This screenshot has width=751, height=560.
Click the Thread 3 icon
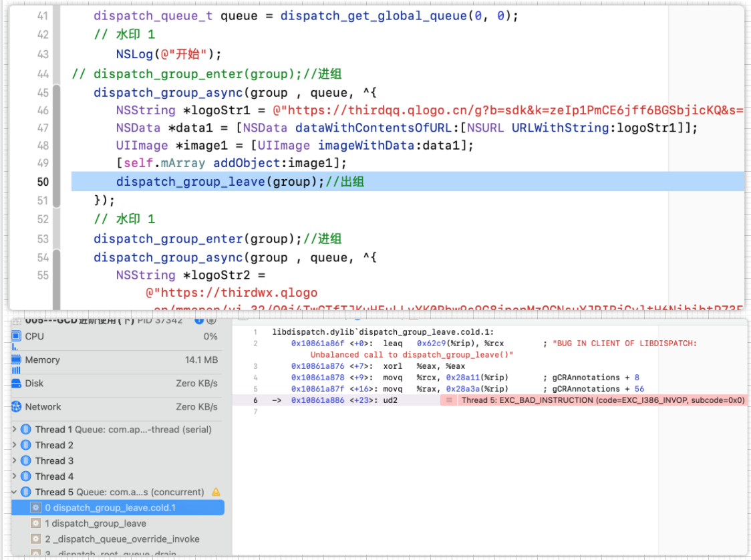coord(26,461)
